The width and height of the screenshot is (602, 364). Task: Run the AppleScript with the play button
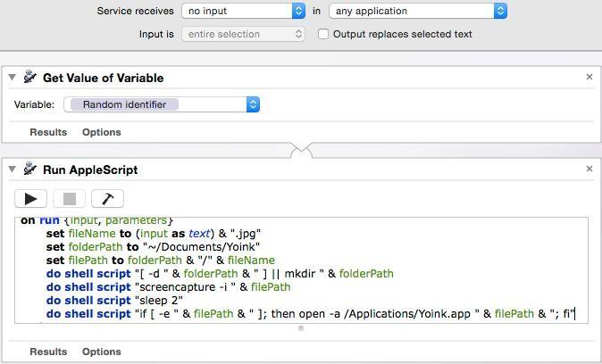[30, 198]
